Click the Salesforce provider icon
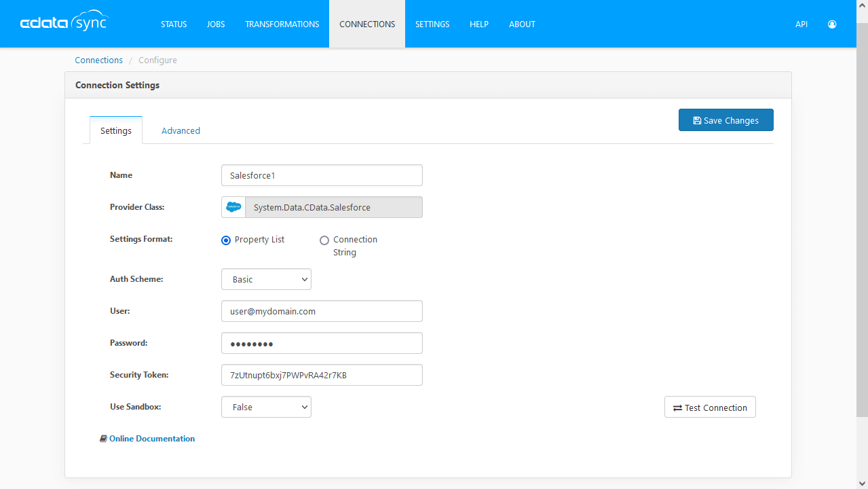Screen dimensions: 868x489 click(233, 206)
